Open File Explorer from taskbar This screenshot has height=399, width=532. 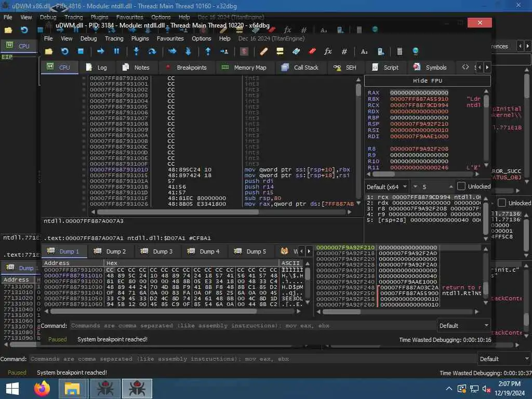click(73, 389)
